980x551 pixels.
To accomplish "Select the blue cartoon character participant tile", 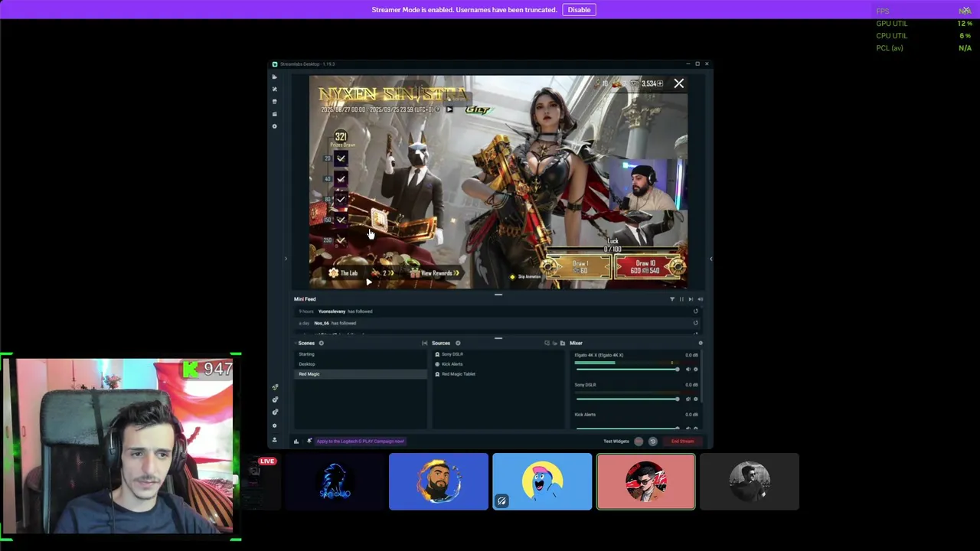I will click(542, 481).
